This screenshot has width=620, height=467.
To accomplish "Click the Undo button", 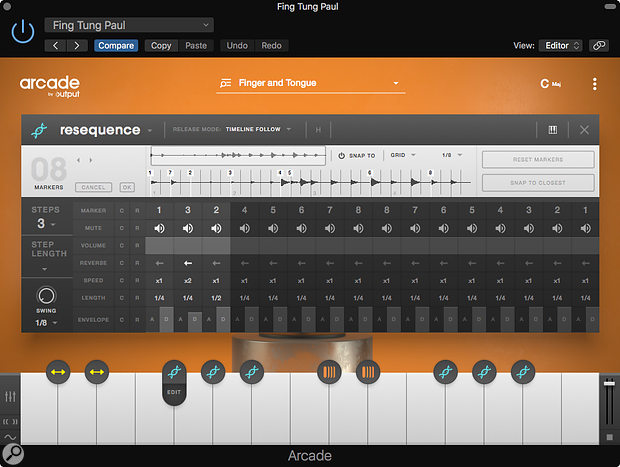I will click(237, 45).
